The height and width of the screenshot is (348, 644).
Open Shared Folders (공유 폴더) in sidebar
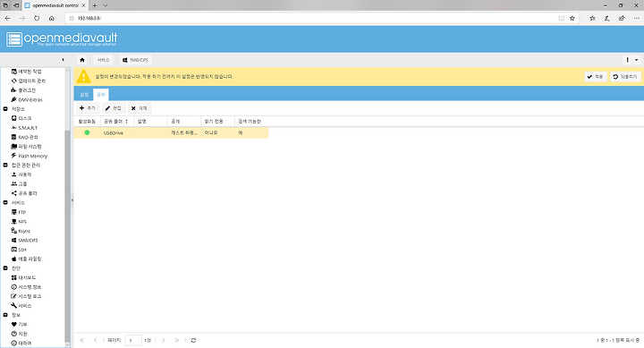(x=24, y=193)
